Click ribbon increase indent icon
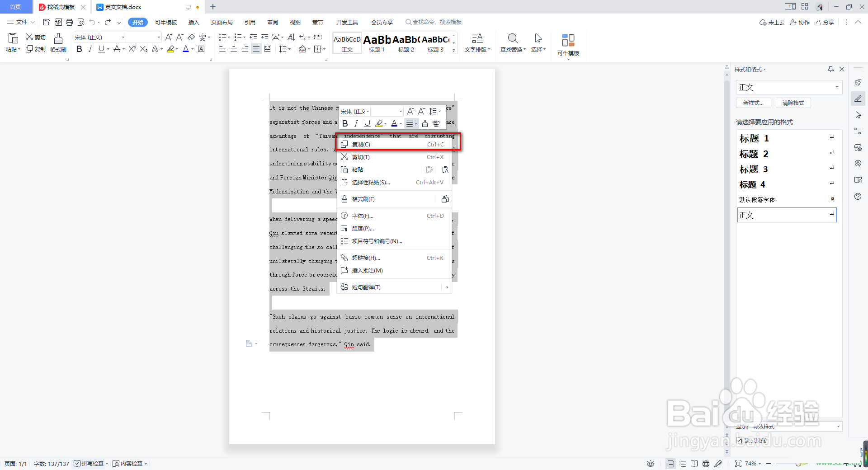The width and height of the screenshot is (868, 470). click(x=264, y=37)
